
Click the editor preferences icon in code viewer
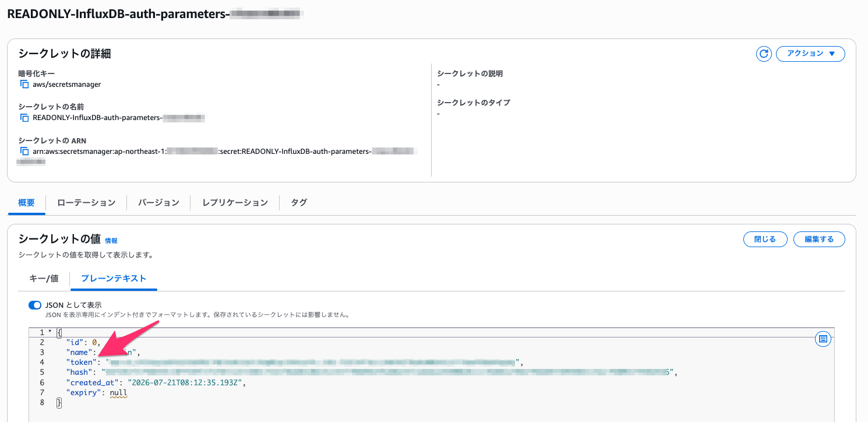[x=823, y=339]
